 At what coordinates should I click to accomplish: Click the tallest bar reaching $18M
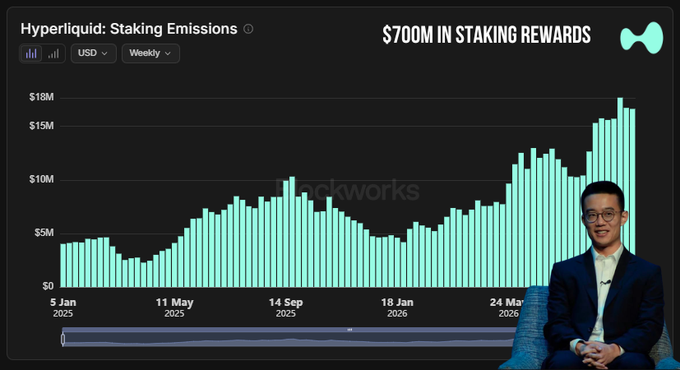[x=620, y=143]
